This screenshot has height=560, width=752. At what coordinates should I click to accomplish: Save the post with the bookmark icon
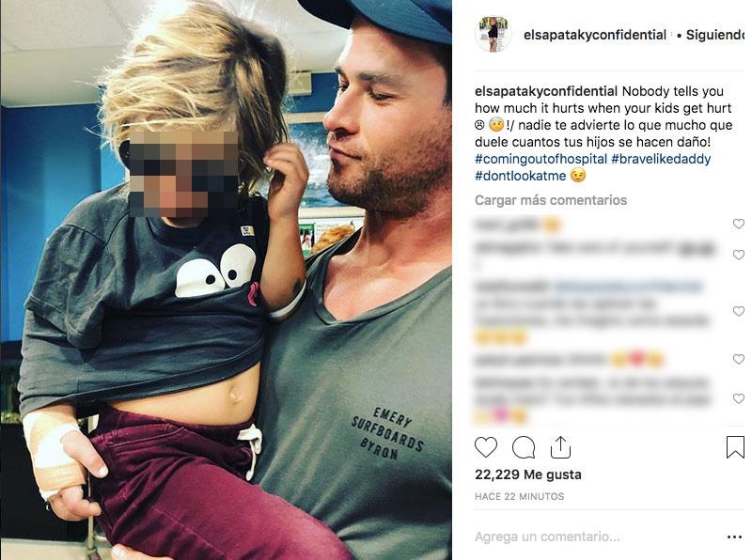coord(735,447)
